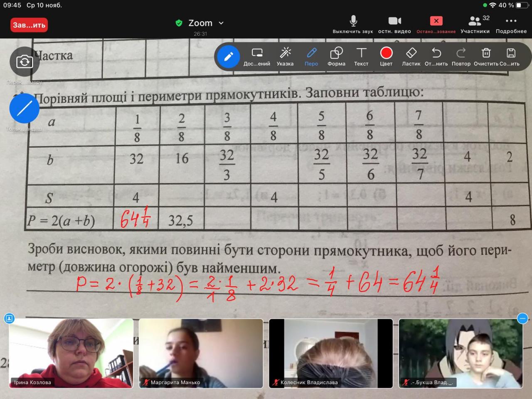Select the Eraser (Ластик) tool
This screenshot has width=532, height=399.
[x=411, y=56]
